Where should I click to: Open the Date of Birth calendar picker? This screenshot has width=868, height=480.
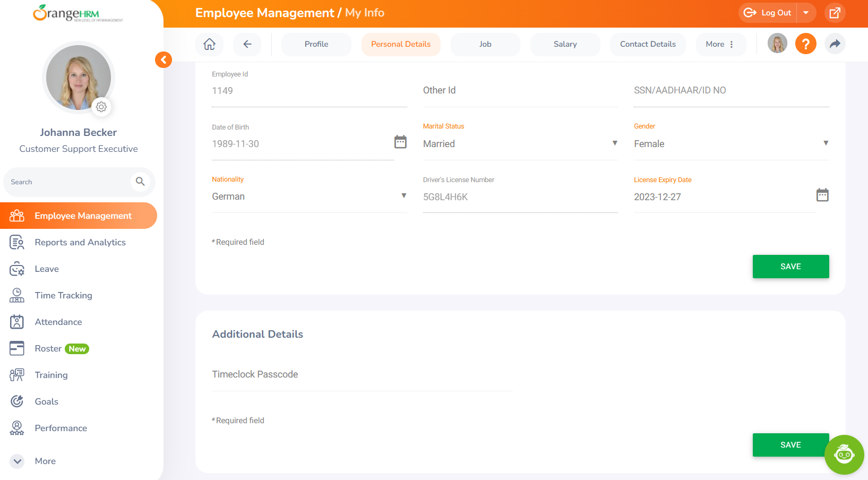(400, 142)
